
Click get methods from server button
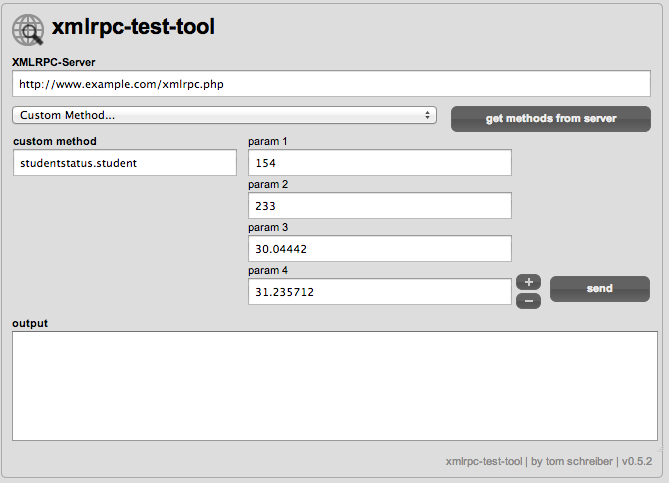[x=551, y=119]
